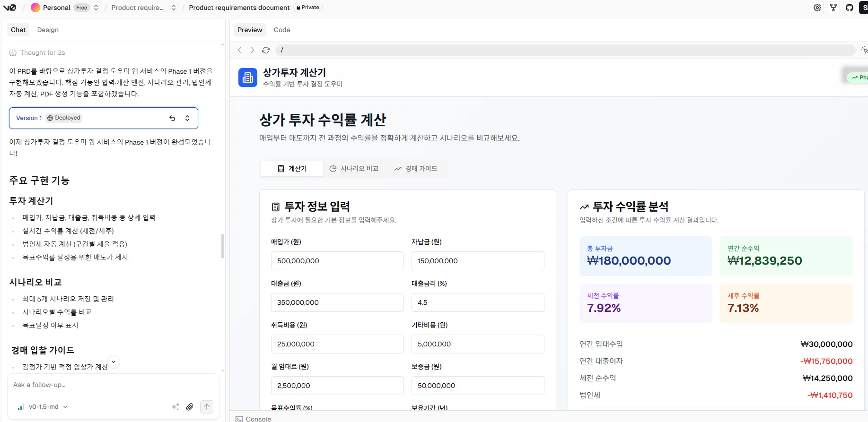Select the Code tab

[282, 30]
